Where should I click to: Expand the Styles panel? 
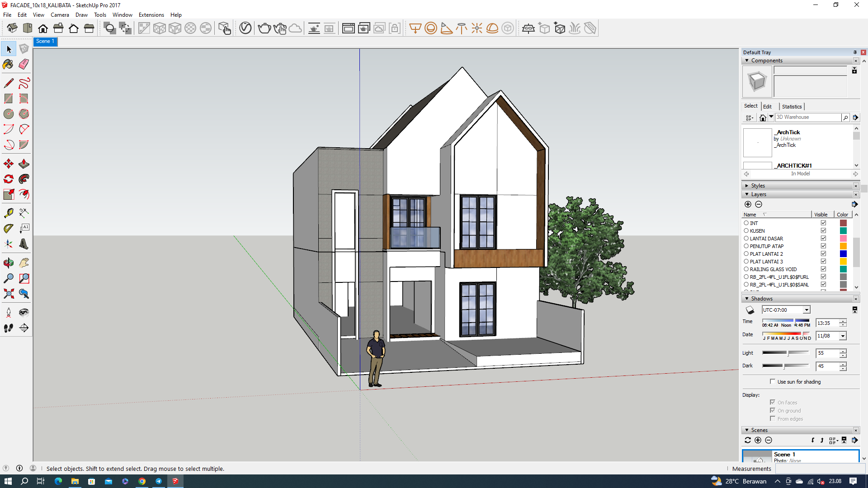coord(747,186)
